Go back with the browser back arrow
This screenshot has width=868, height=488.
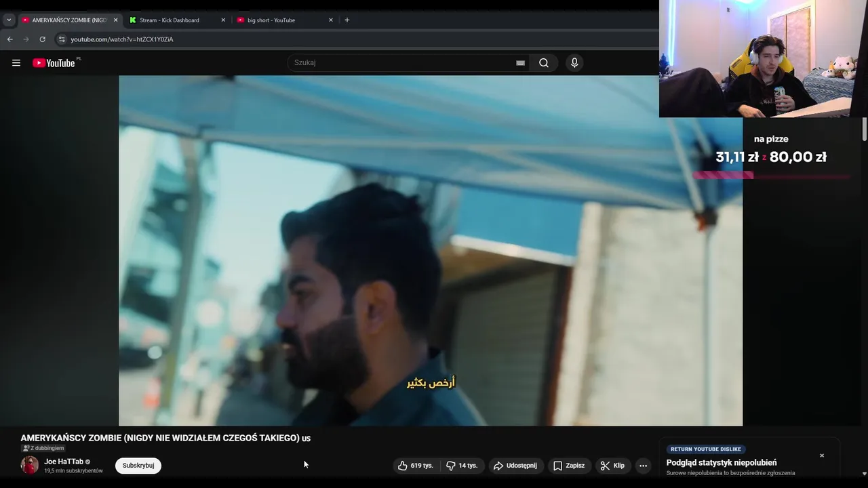tap(10, 39)
